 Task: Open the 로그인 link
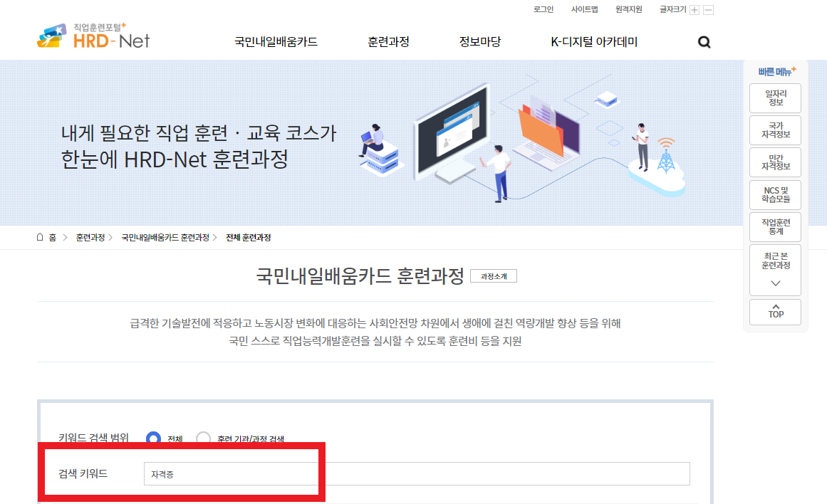(x=543, y=9)
